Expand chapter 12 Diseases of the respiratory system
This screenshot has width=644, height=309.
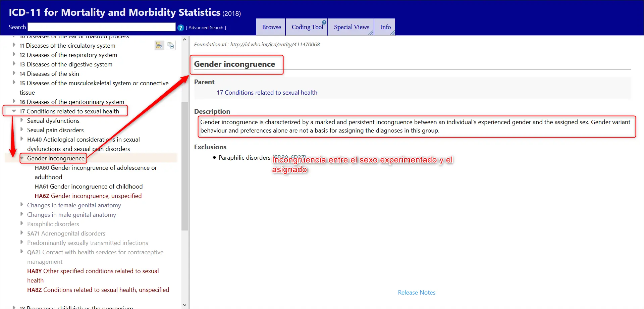pyautogui.click(x=14, y=54)
